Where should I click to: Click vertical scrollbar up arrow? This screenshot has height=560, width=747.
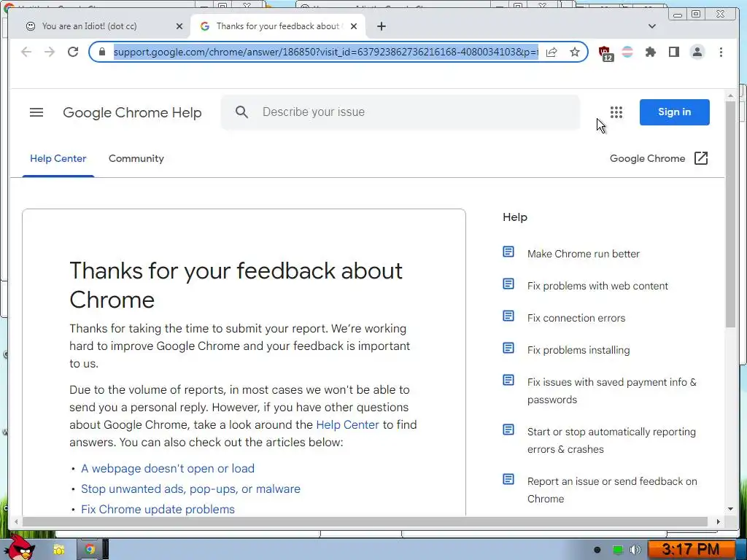coord(730,96)
